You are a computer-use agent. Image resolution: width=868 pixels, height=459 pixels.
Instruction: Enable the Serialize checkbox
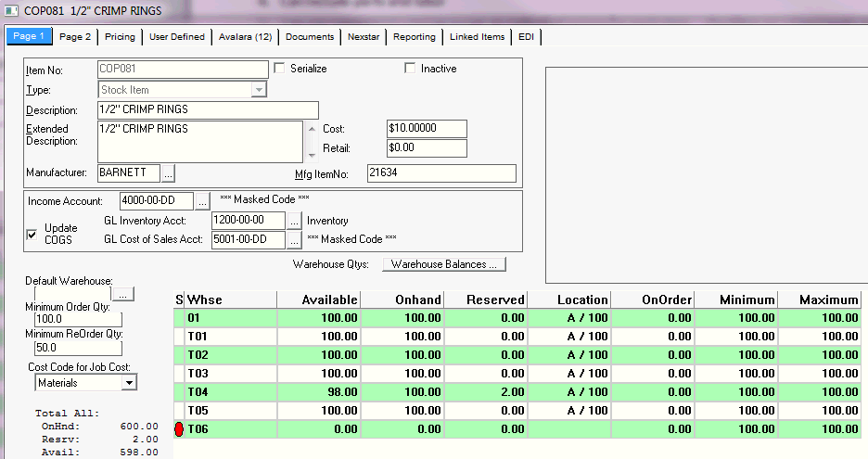(x=279, y=69)
